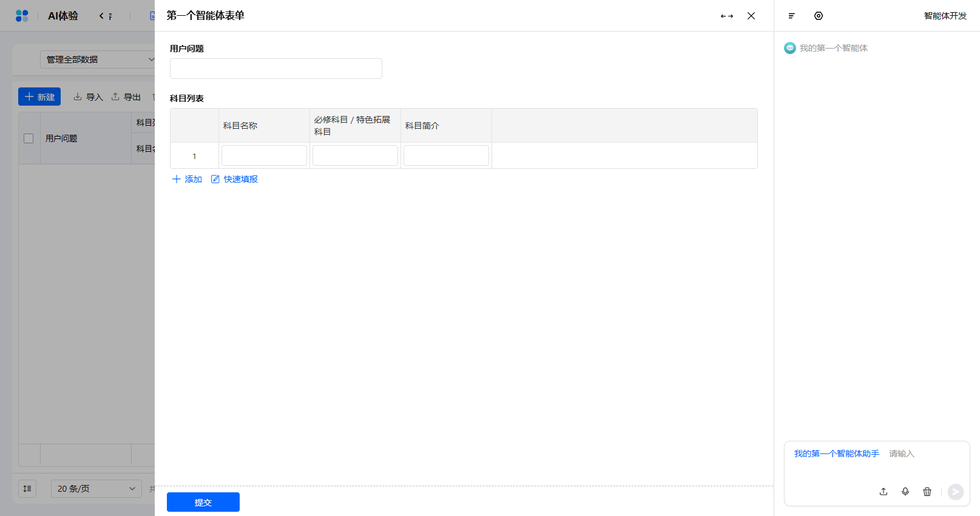Submit the form with 提交 button
This screenshot has width=980, height=516.
203,502
